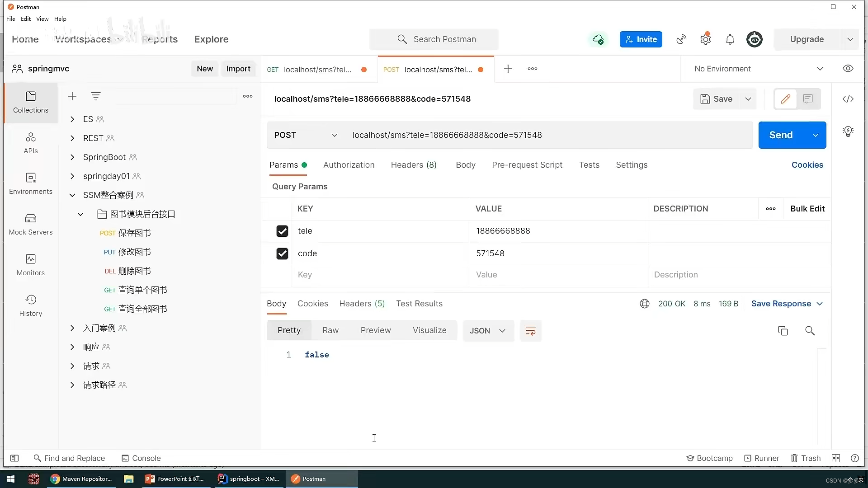Open Cookies manager link
This screenshot has height=488, width=868.
807,165
